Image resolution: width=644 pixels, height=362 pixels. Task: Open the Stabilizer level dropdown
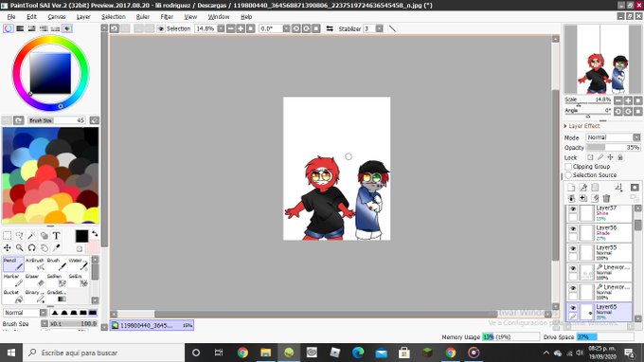379,28
